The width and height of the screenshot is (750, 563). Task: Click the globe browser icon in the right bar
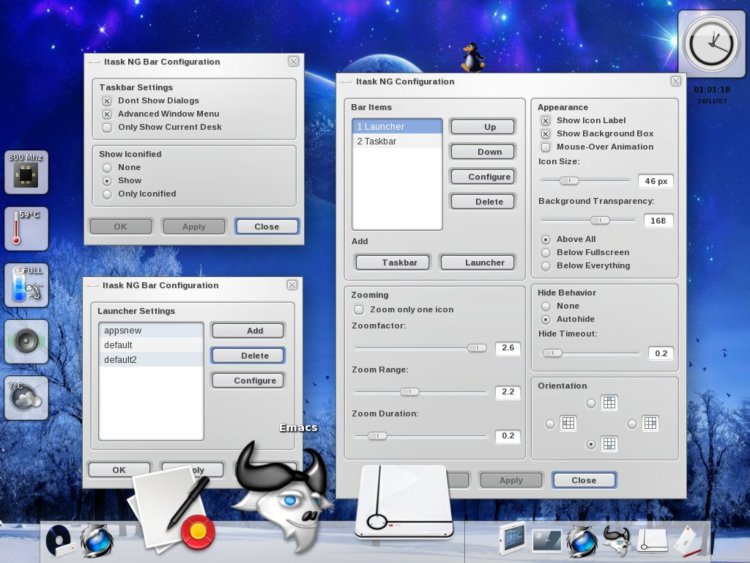[x=582, y=541]
